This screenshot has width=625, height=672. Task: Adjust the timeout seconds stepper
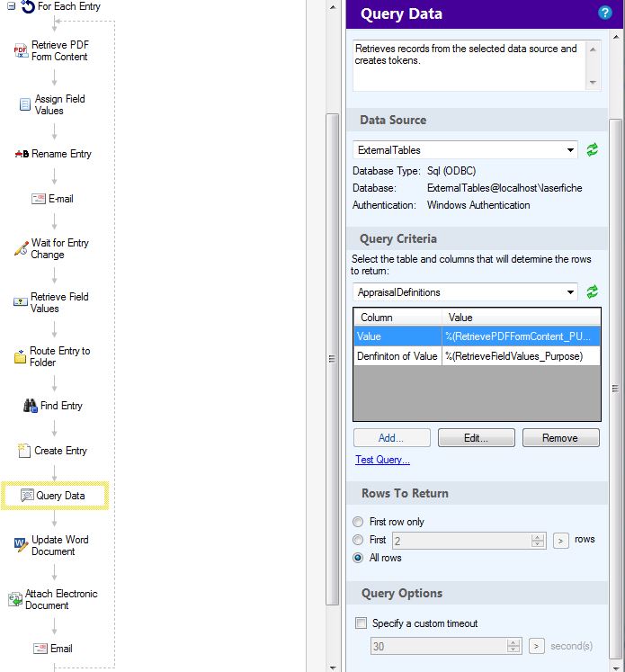(513, 646)
